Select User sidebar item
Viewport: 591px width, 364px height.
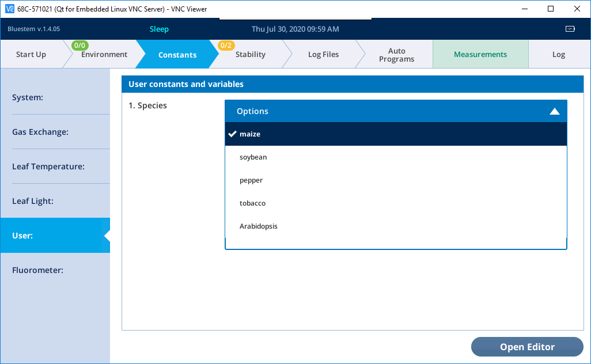(55, 236)
